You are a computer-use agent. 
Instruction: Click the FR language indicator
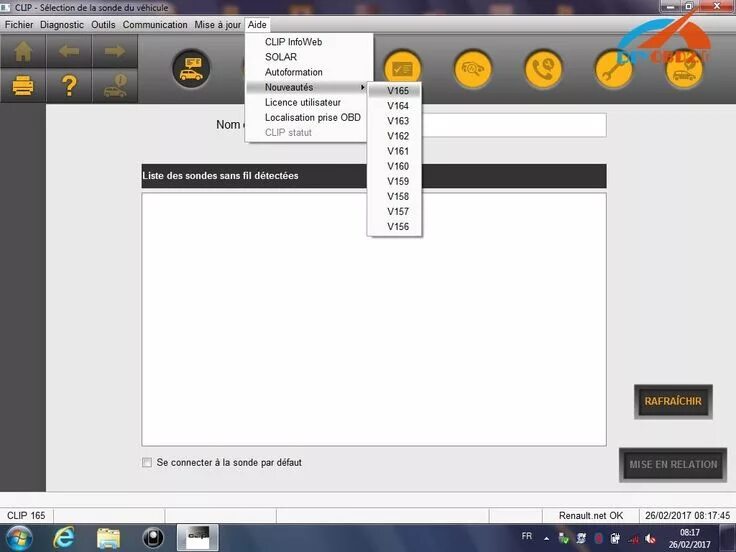527,536
